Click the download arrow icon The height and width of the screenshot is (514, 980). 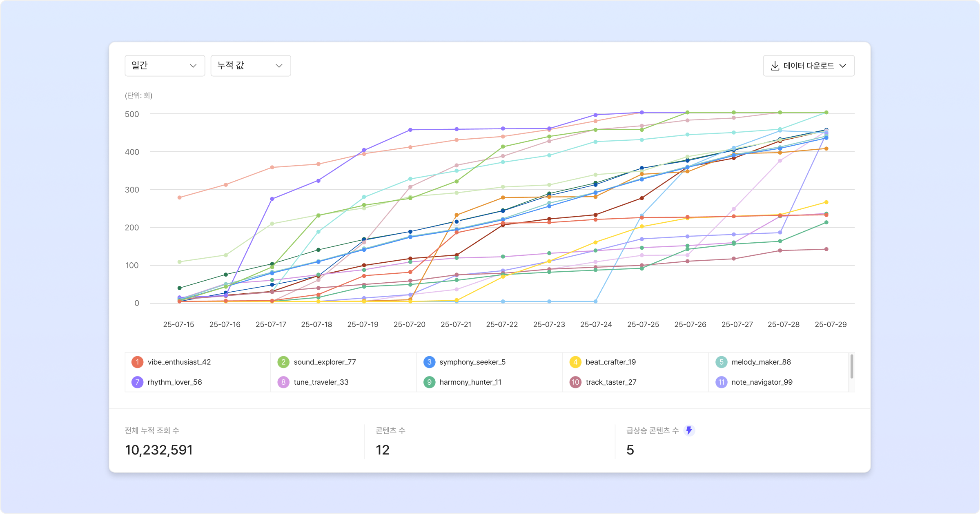pyautogui.click(x=775, y=66)
